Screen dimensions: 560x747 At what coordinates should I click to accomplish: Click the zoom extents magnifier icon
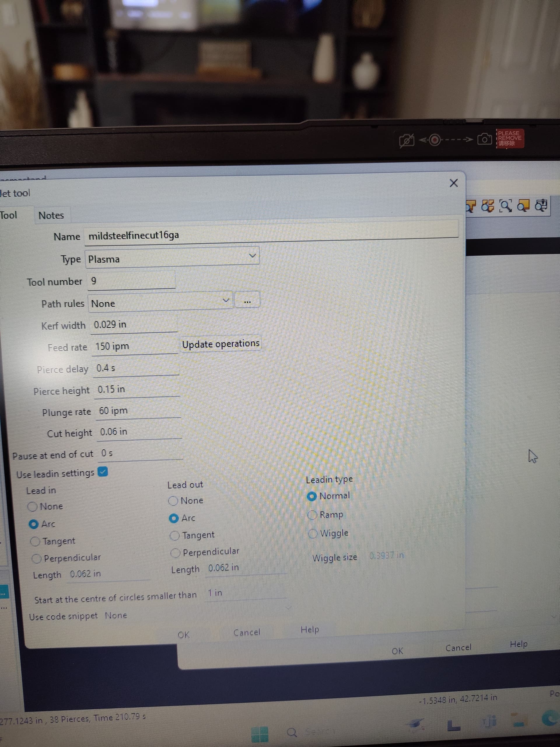tap(506, 206)
